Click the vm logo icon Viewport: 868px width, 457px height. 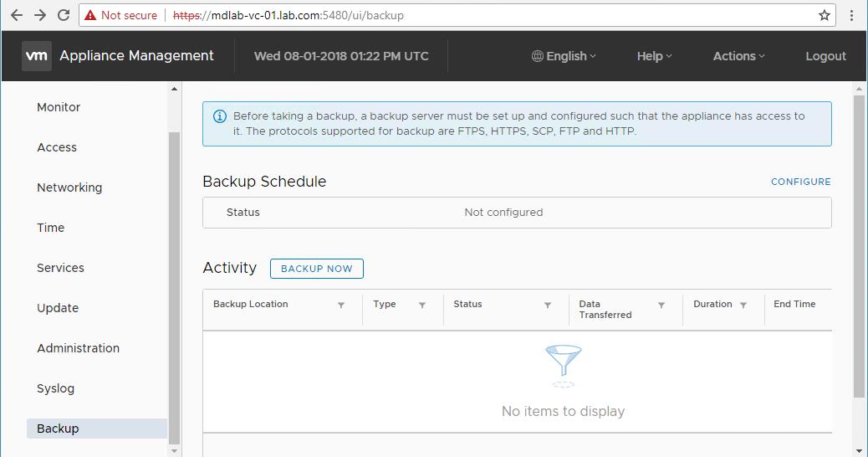(x=37, y=56)
